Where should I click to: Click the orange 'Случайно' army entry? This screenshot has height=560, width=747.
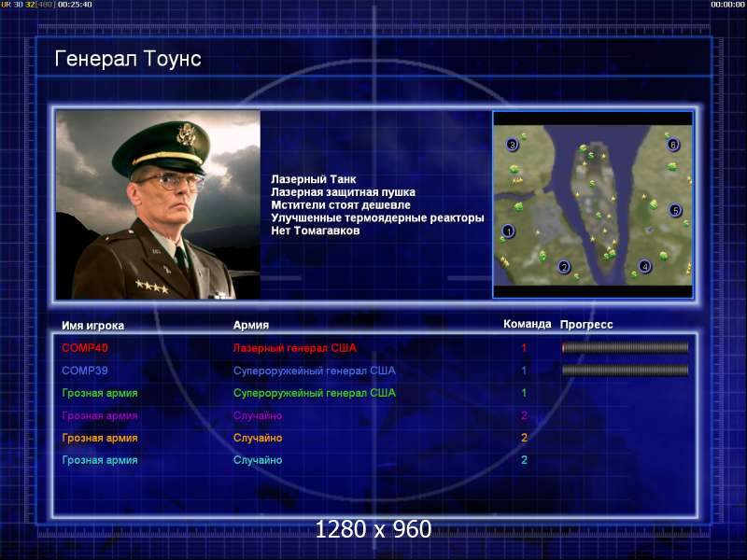[x=258, y=438]
